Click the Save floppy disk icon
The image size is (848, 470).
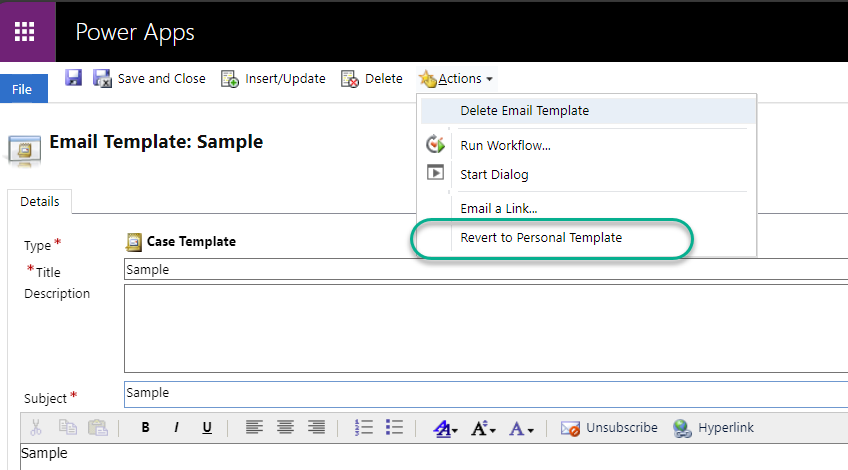tap(73, 77)
